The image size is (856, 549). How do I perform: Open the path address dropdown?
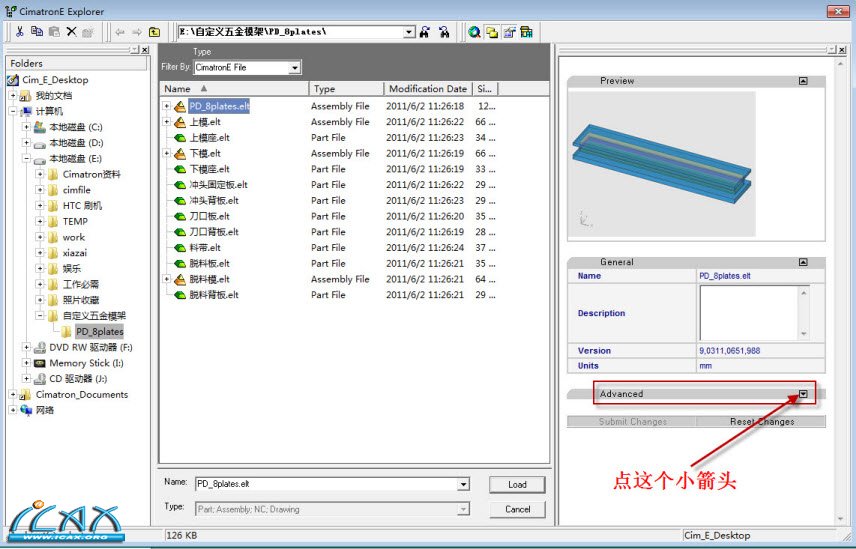[x=409, y=32]
